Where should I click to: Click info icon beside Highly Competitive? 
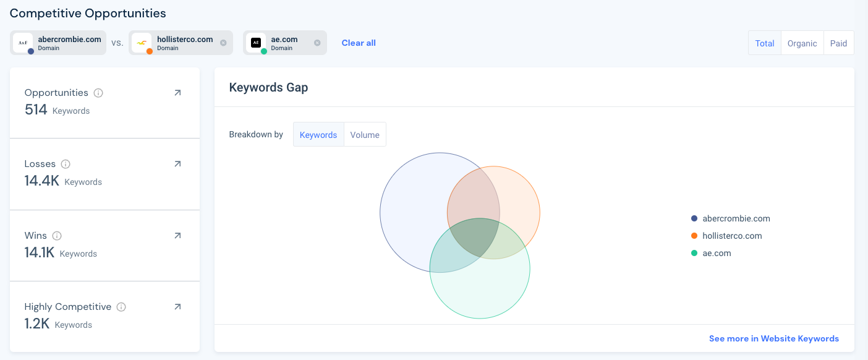click(121, 307)
